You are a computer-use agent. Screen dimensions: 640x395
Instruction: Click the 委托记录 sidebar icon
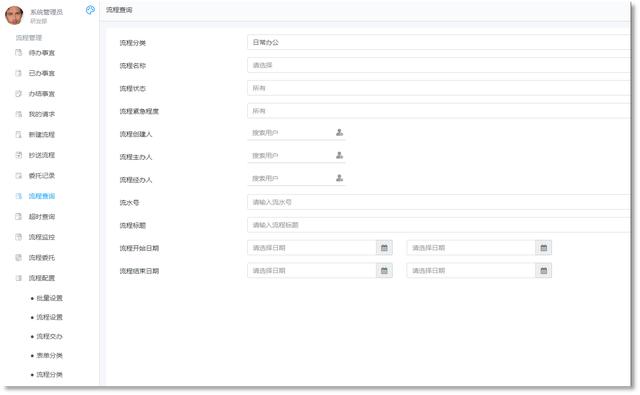pyautogui.click(x=18, y=175)
